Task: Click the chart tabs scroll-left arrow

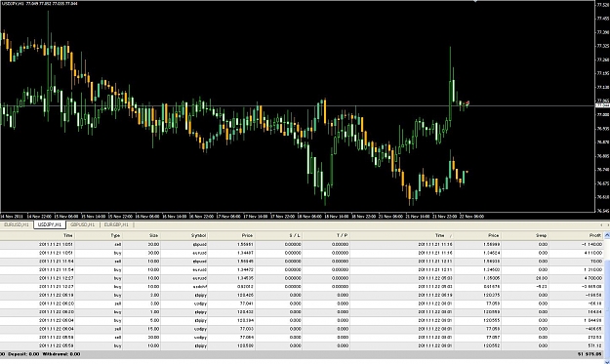Action: (x=601, y=224)
